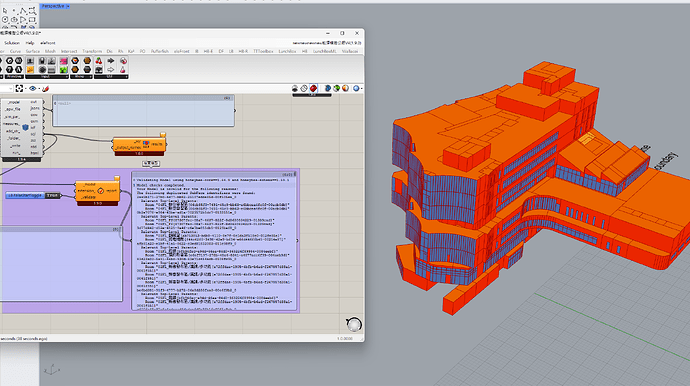This screenshot has width=690, height=386.
Task: Switch to the Mesh tab
Action: pyautogui.click(x=51, y=51)
